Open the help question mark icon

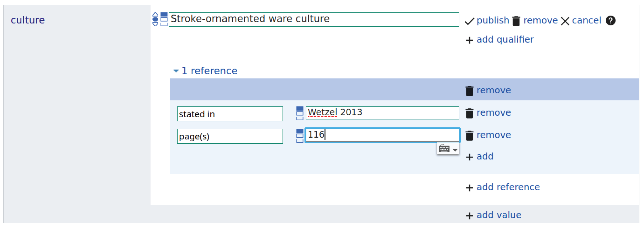coord(610,21)
